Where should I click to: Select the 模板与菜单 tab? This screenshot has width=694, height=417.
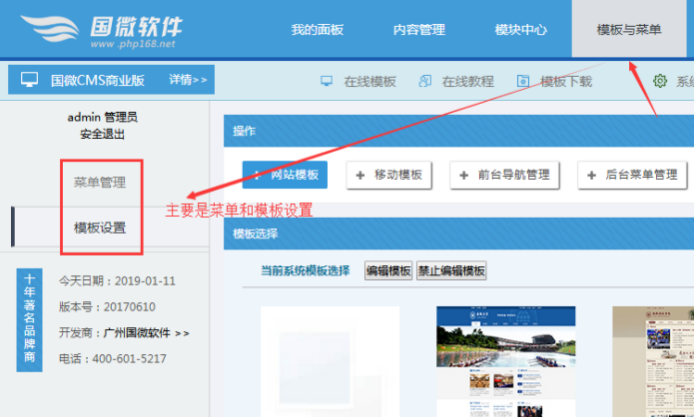[x=628, y=30]
